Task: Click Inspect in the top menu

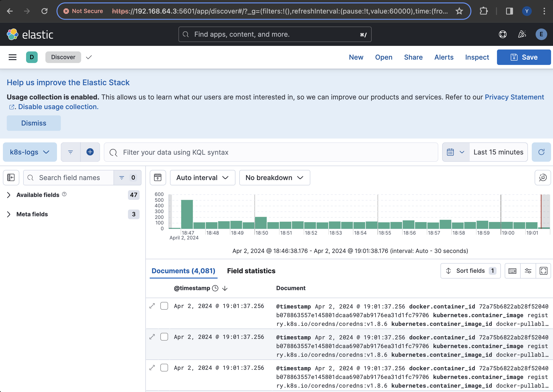Action: 477,57
